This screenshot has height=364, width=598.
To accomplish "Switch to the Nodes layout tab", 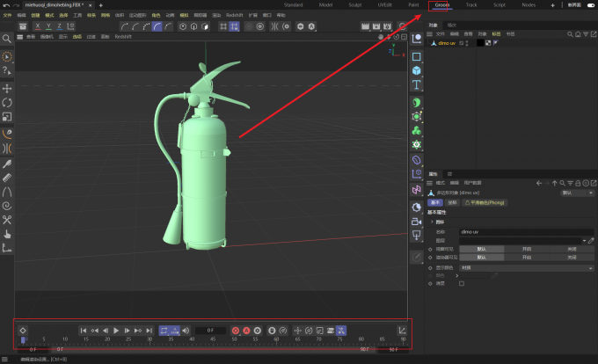I will click(529, 5).
